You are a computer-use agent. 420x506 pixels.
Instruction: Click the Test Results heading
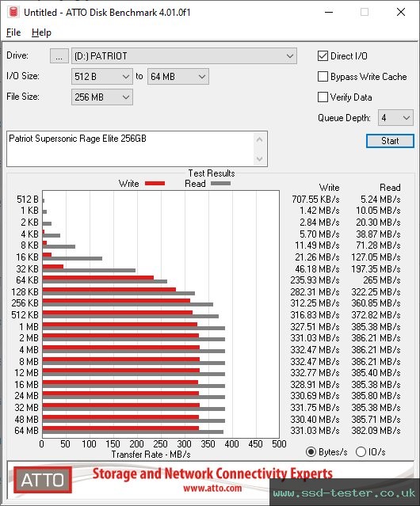click(x=212, y=173)
